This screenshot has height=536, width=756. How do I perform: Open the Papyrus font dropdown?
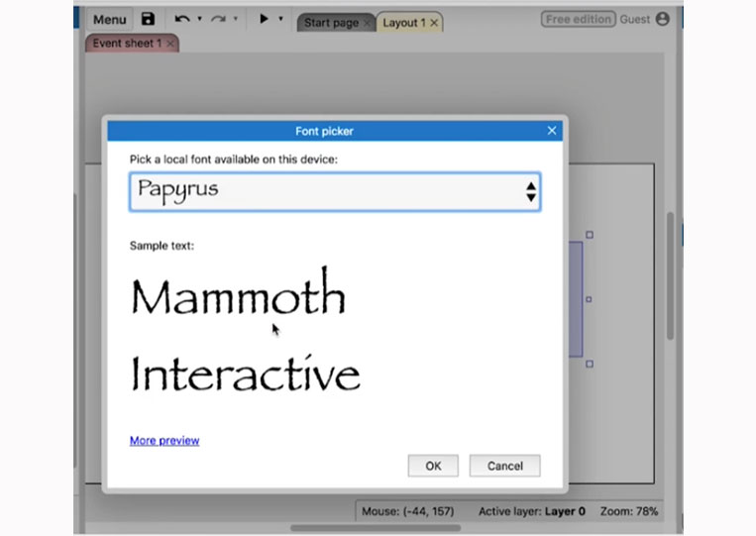(x=335, y=192)
